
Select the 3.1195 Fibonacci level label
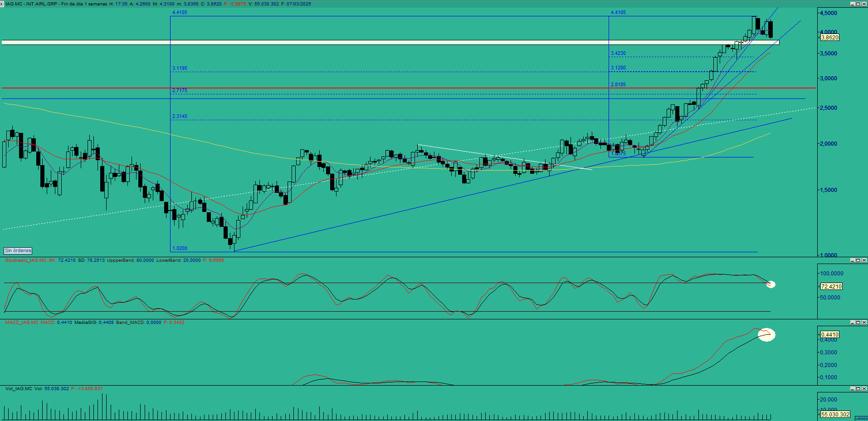coord(180,69)
